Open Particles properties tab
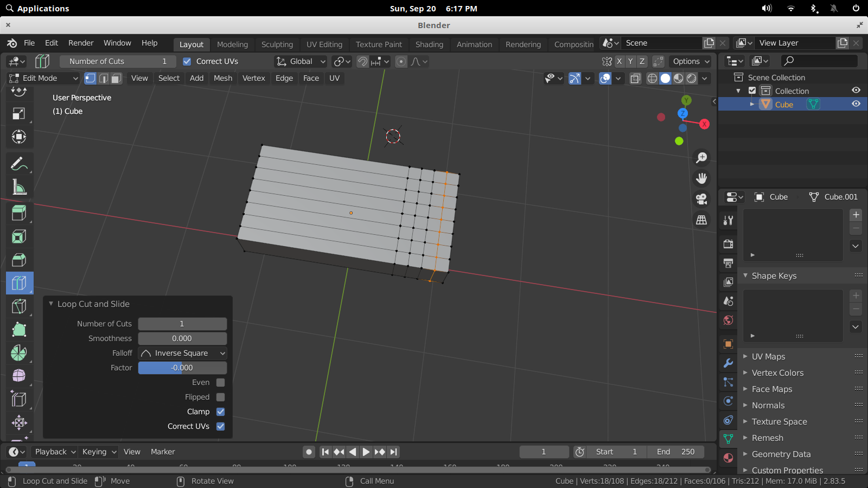 pos(728,382)
